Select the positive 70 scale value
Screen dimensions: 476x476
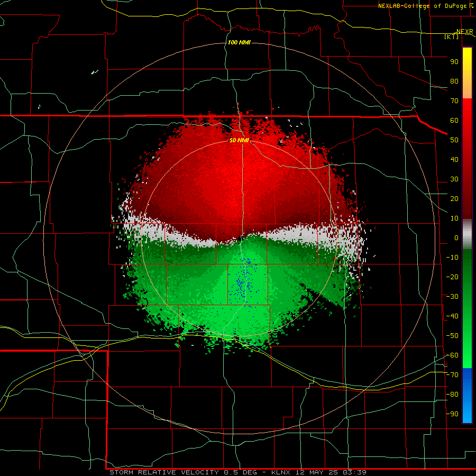(x=454, y=101)
